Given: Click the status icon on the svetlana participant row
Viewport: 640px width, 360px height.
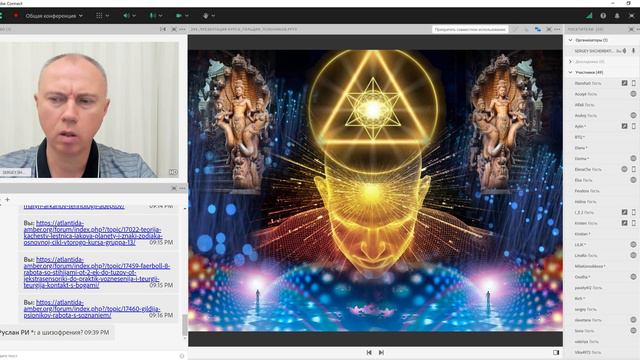Looking at the screenshot, I should point(633,320).
